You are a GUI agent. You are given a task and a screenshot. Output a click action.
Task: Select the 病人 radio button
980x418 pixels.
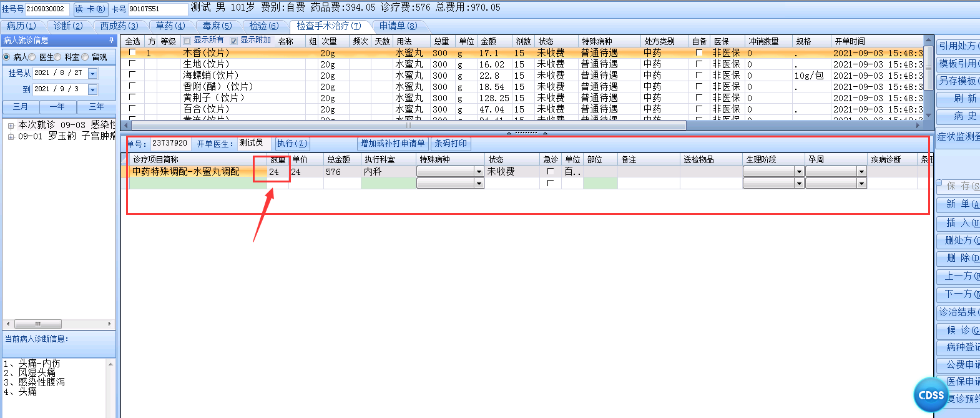point(6,57)
